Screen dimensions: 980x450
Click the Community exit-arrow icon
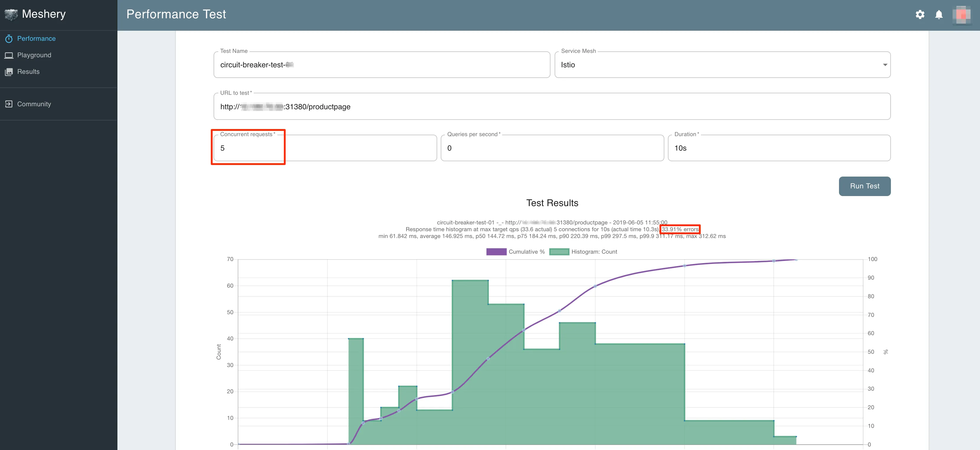(9, 104)
